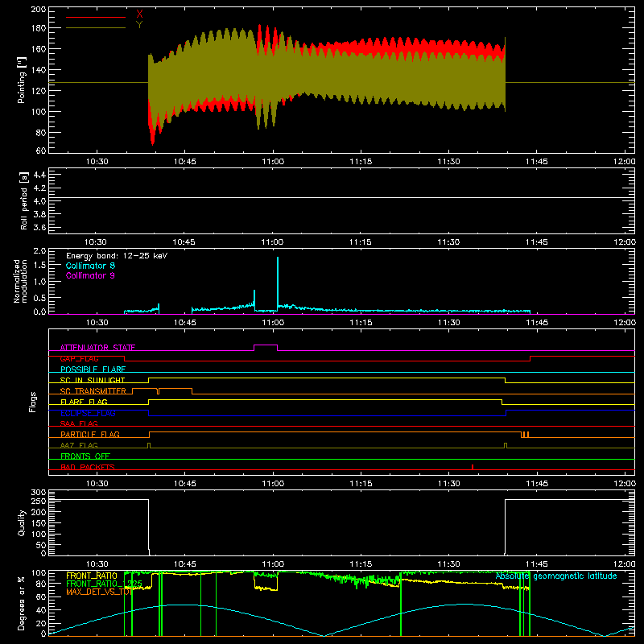Click the 2.0 tick on modulation axis
644x644 pixels.
coord(39,251)
